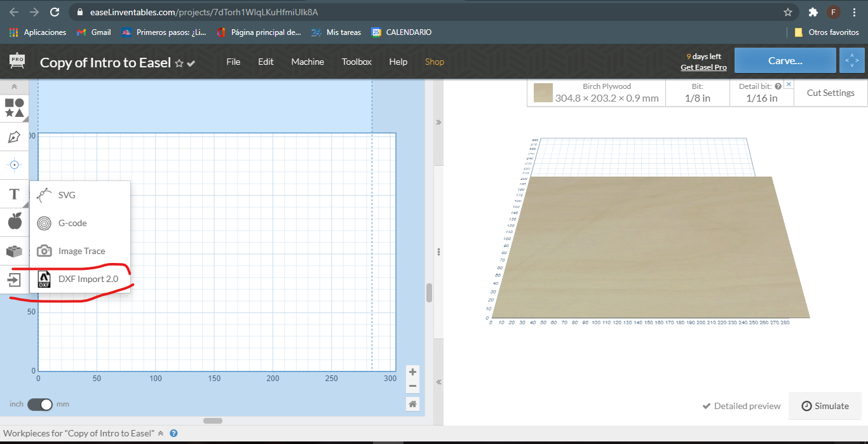868x444 pixels.
Task: Click the Import arrow icon
Action: pos(14,279)
